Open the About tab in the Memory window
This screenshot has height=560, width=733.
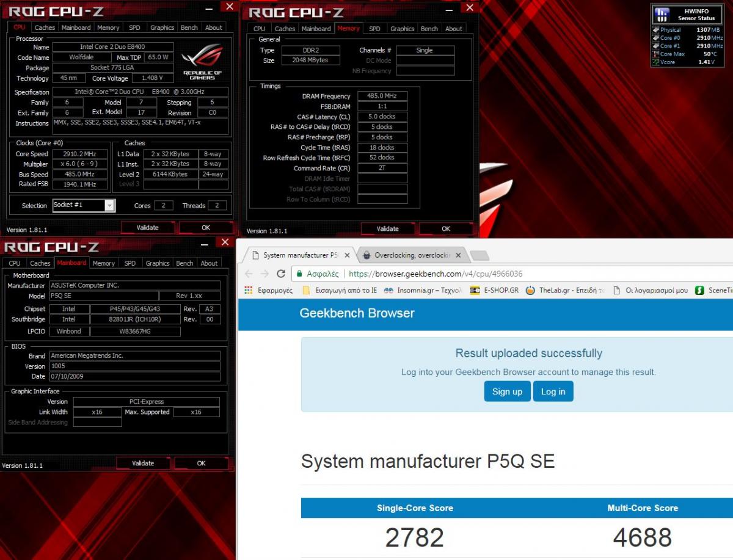tap(454, 29)
